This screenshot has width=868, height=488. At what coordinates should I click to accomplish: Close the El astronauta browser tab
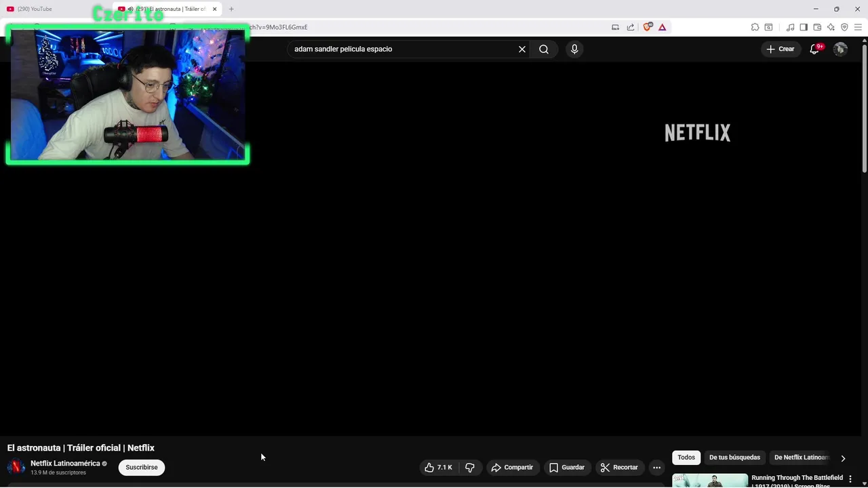pos(214,9)
